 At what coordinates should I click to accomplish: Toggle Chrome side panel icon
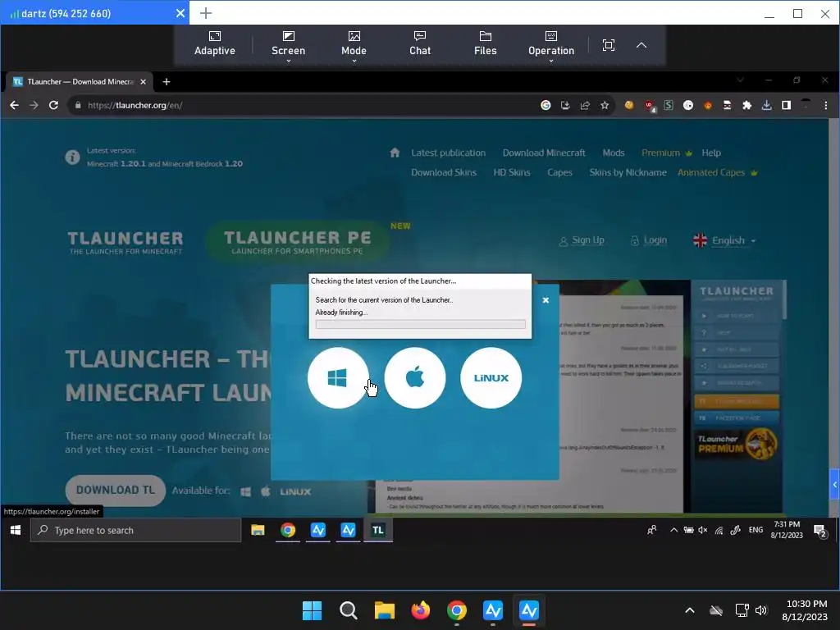tap(786, 105)
